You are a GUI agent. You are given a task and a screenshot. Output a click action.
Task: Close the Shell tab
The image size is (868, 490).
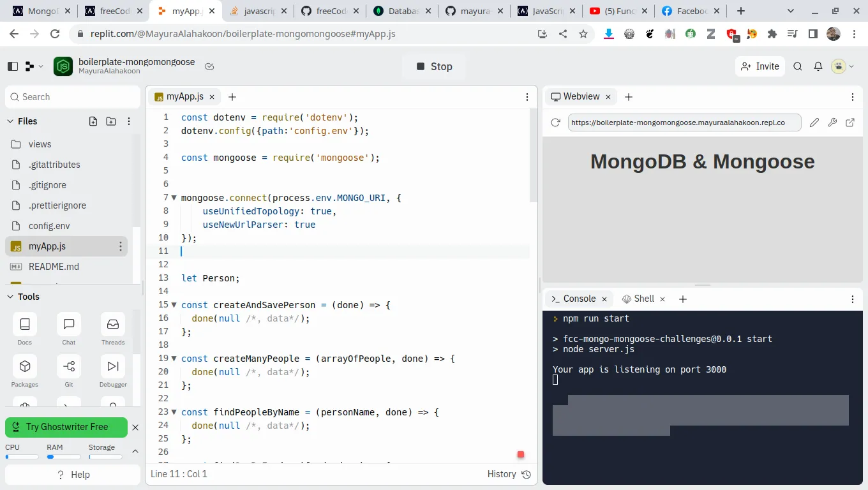[662, 299]
